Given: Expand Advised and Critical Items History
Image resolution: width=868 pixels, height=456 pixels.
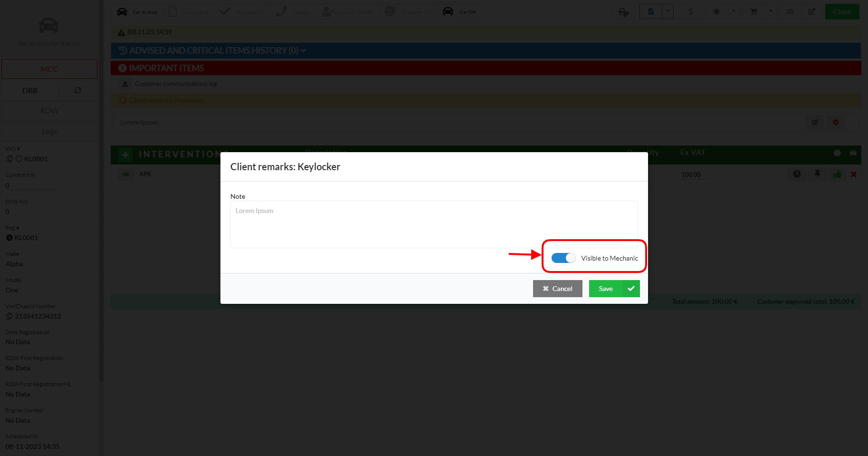Looking at the screenshot, I should (303, 50).
